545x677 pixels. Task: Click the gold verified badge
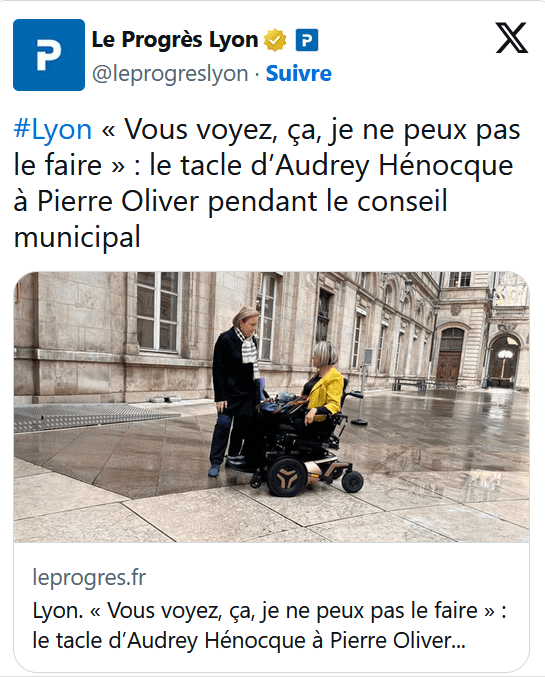pos(275,40)
